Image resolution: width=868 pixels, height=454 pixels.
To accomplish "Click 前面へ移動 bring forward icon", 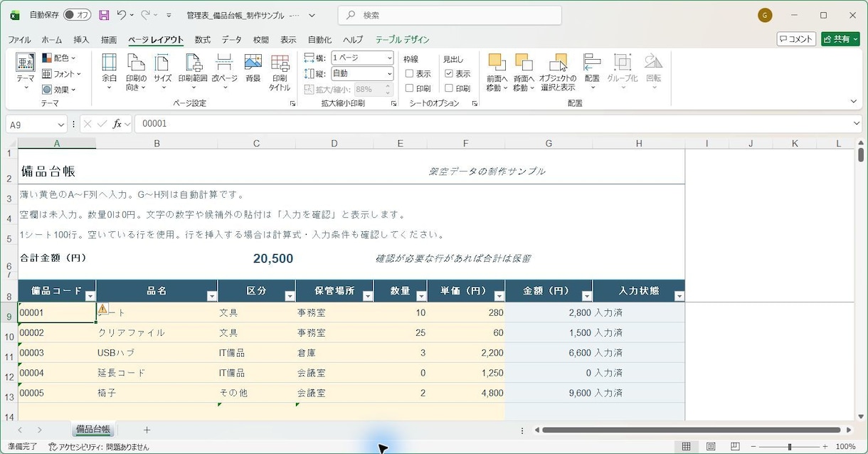I will (x=497, y=63).
